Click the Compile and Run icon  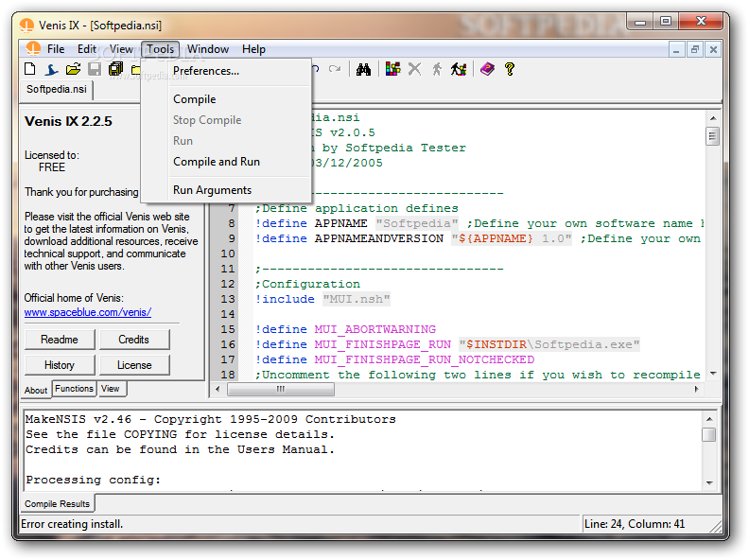(459, 69)
